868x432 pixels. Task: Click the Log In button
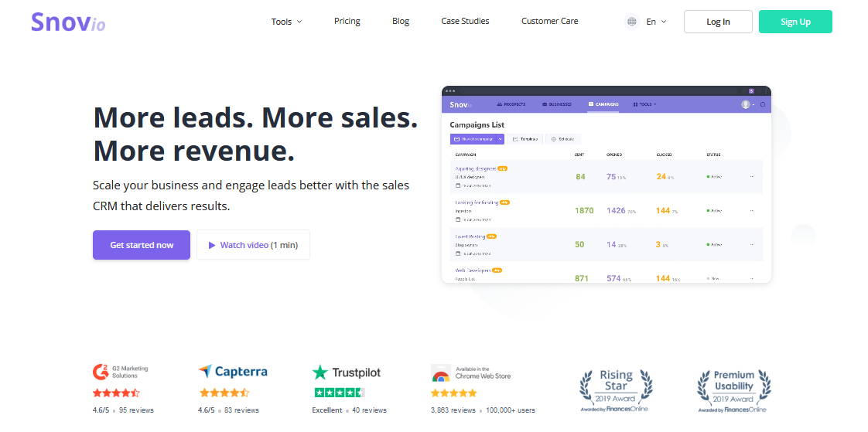718,22
